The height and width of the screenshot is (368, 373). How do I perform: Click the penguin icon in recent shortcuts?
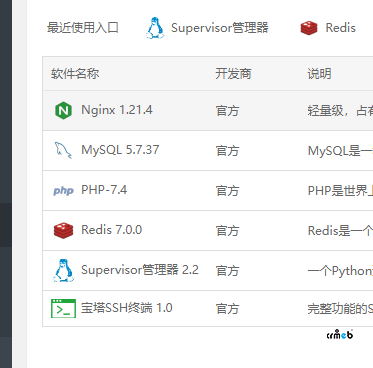[x=155, y=28]
